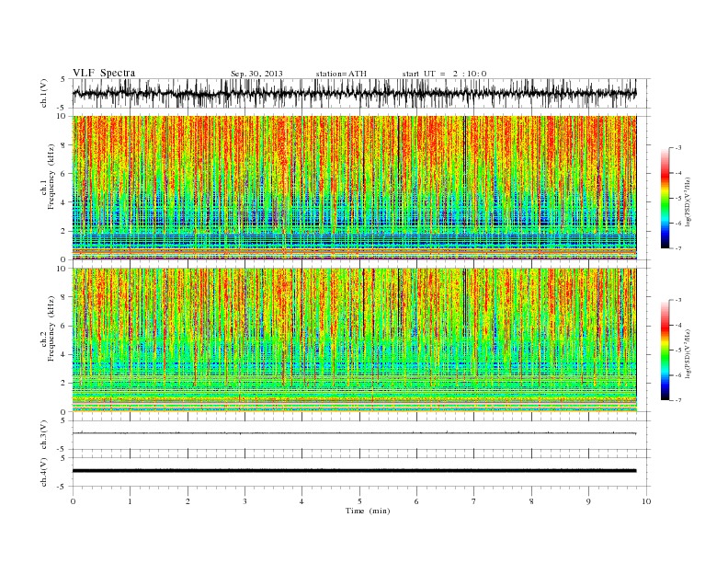The image size is (728, 563).
Task: Click the ch.3(V) axis label
Action: coord(44,435)
